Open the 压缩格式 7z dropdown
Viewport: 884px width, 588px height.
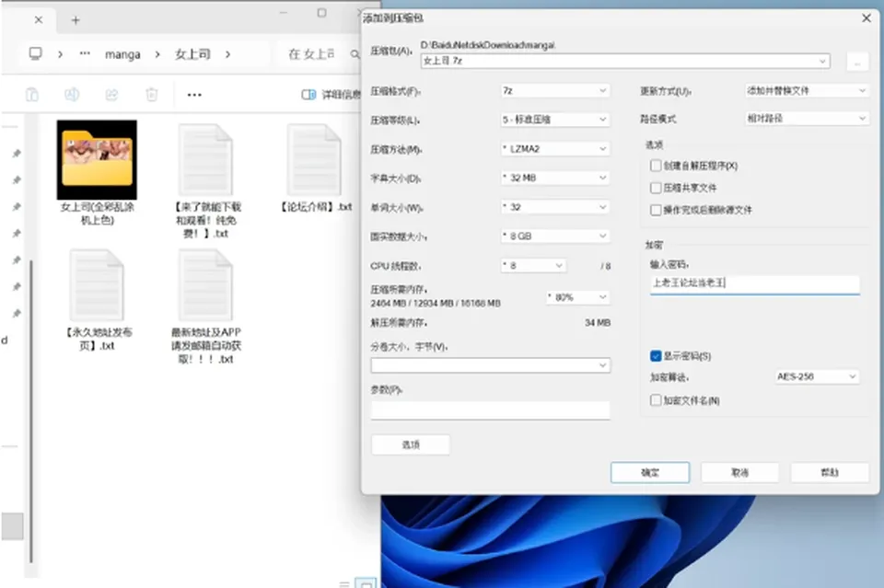[554, 91]
